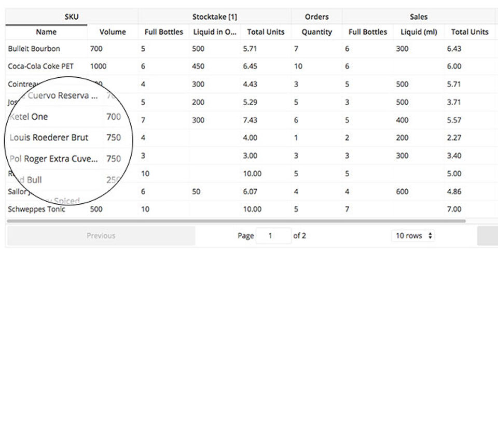The image size is (498, 448).
Task: Click the 600 sales liquid cell
Action: click(402, 191)
